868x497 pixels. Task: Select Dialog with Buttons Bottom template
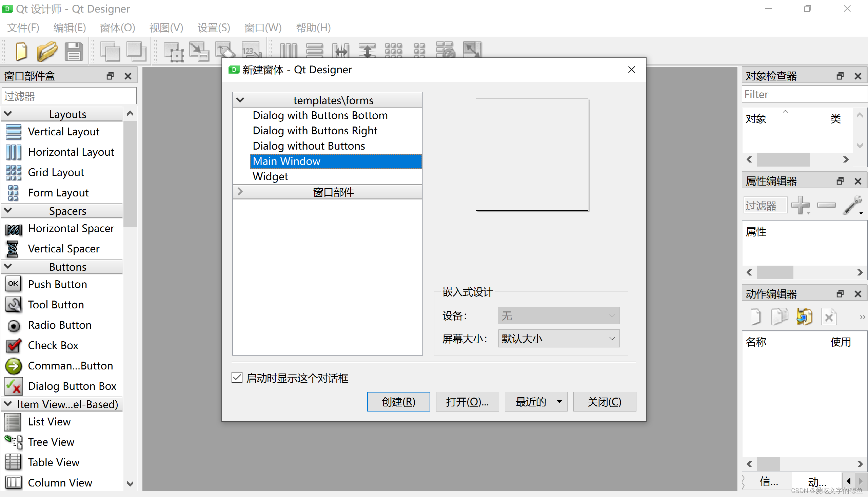pyautogui.click(x=320, y=115)
